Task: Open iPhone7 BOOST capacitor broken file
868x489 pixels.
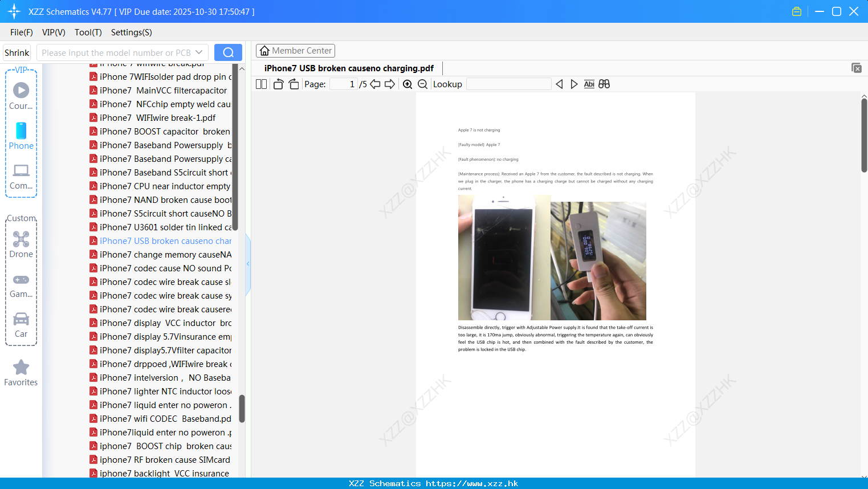Action: [x=160, y=131]
